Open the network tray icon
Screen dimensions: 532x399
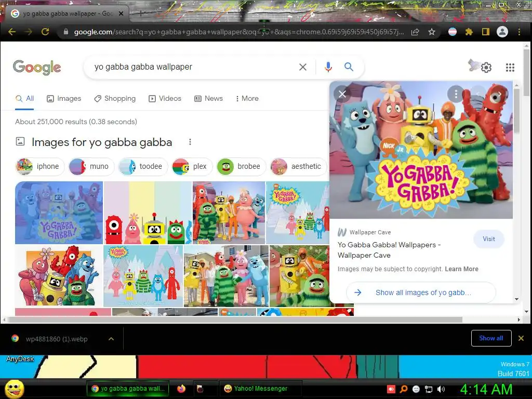(x=429, y=389)
